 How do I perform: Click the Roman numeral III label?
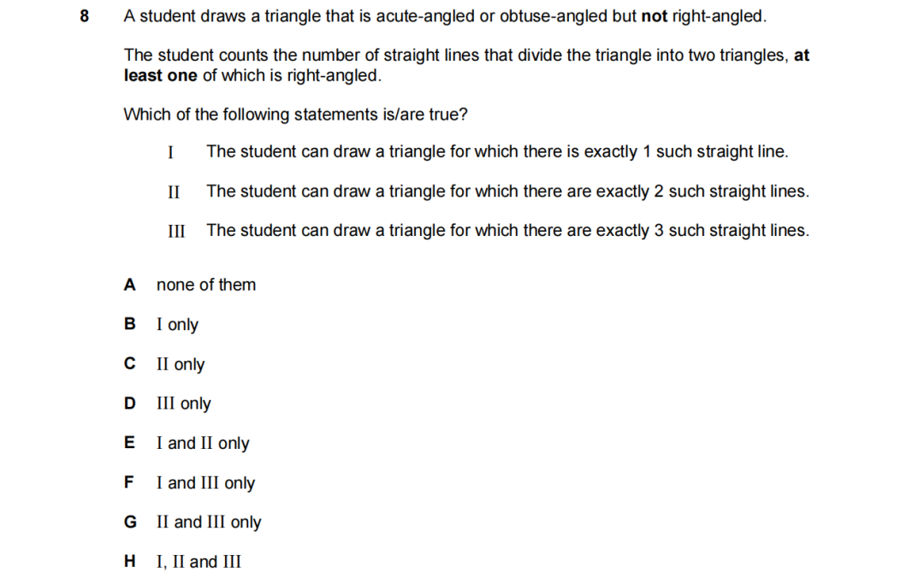coord(176,231)
